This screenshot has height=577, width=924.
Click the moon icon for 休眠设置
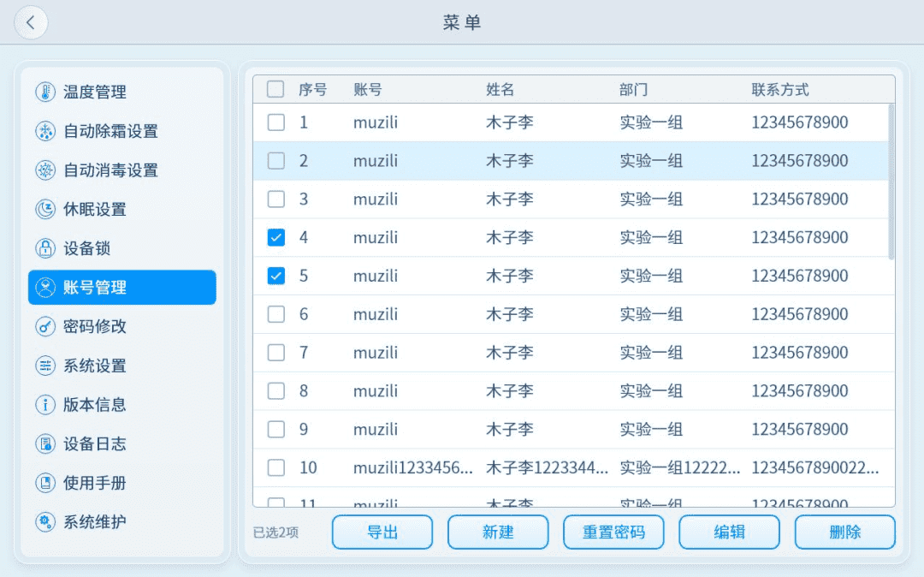coord(44,210)
